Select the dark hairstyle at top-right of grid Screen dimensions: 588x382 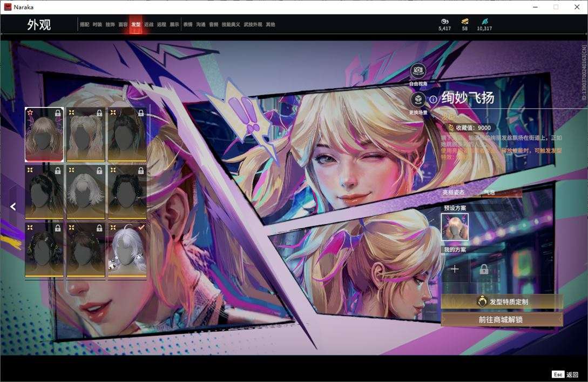(127, 135)
